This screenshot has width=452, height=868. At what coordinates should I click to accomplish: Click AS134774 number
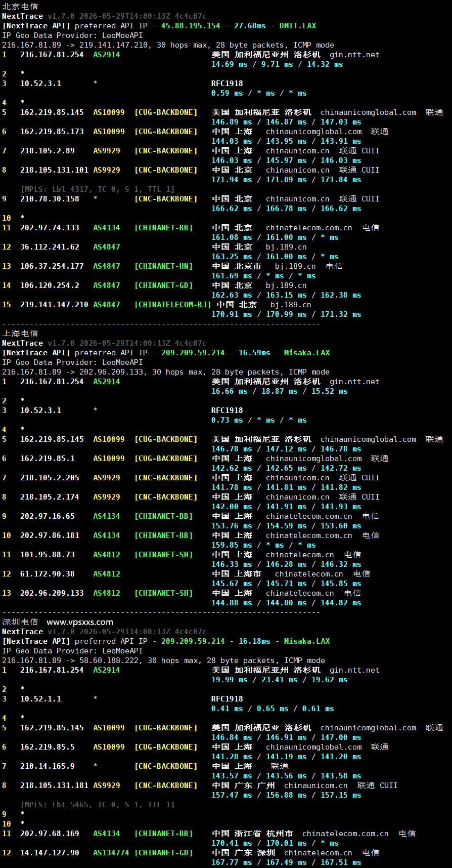click(x=111, y=853)
